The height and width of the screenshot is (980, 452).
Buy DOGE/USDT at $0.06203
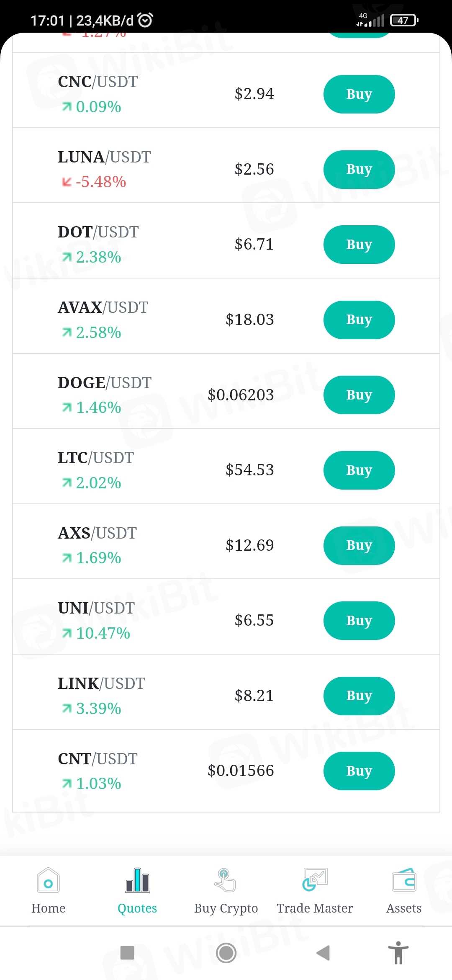[x=359, y=395]
